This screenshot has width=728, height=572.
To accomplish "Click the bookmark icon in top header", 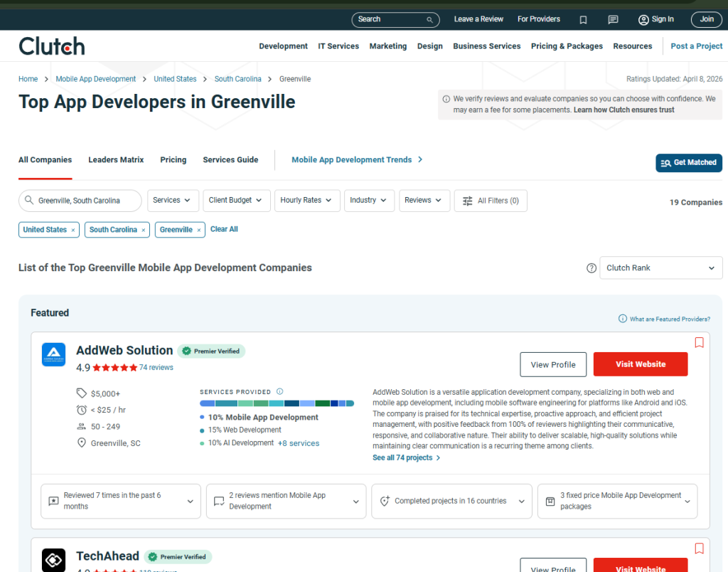I will tap(583, 19).
